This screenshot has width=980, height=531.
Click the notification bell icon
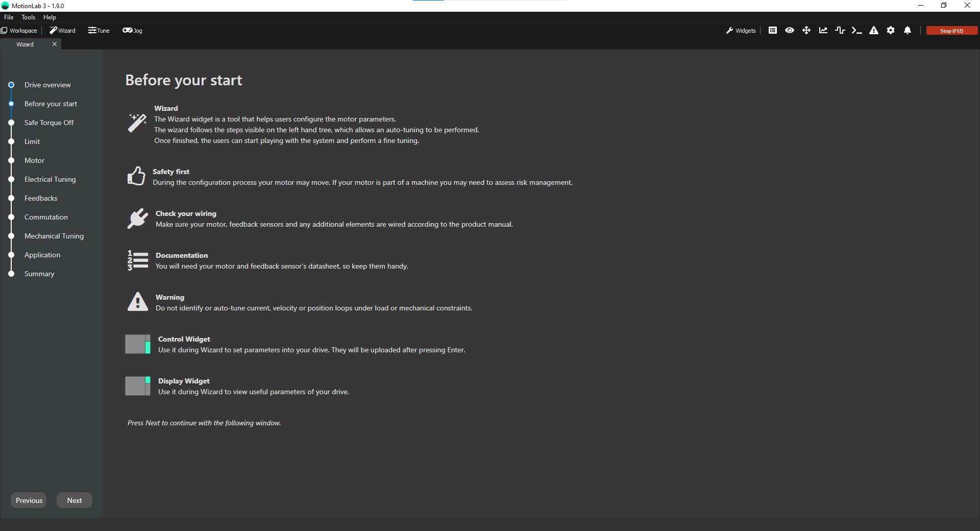point(908,31)
